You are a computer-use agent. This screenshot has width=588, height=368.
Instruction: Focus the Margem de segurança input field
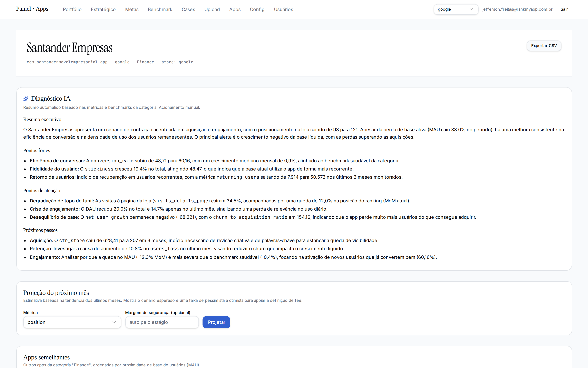[x=162, y=322]
